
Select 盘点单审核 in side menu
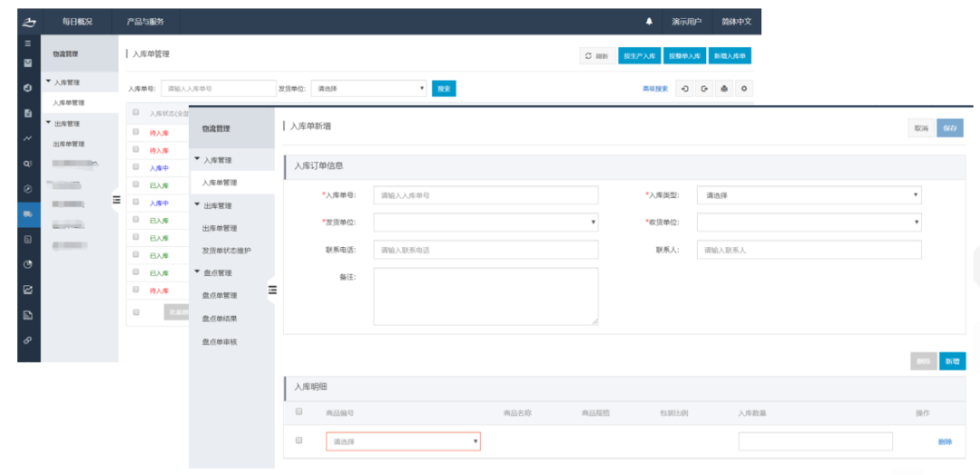220,341
